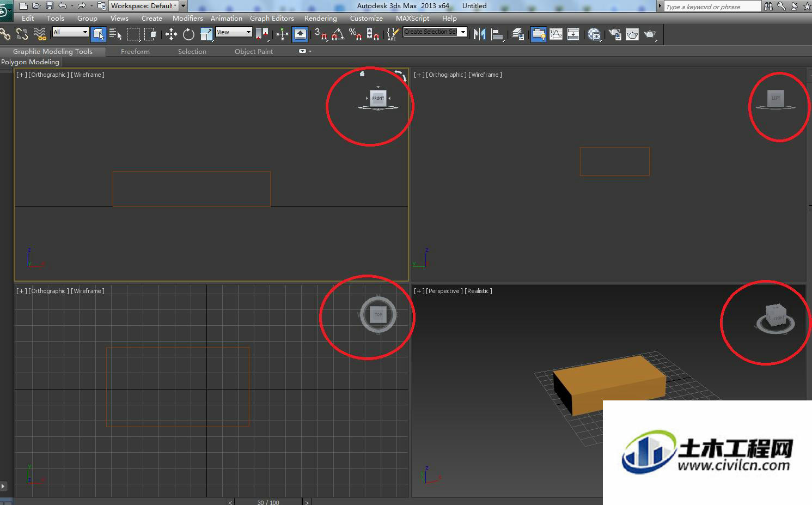
Task: Activate the Select and Uniform Scale tool
Action: coord(206,34)
